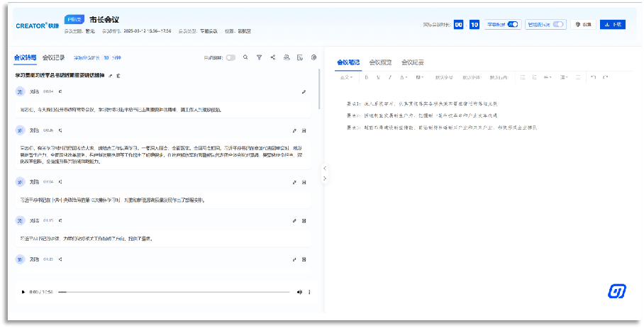Image resolution: width=644 pixels, height=328 pixels.
Task: Click the undo arrow in notes toolbar
Action: click(594, 77)
